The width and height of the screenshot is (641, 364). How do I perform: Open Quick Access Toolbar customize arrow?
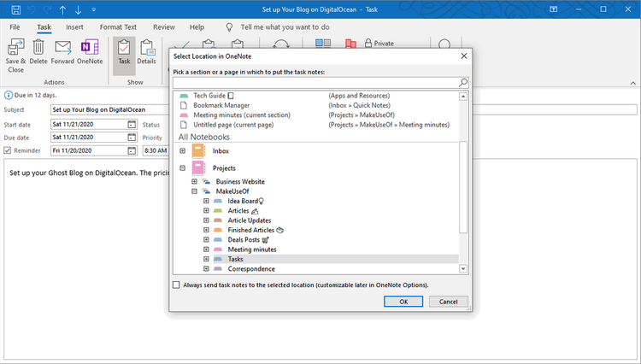click(94, 9)
